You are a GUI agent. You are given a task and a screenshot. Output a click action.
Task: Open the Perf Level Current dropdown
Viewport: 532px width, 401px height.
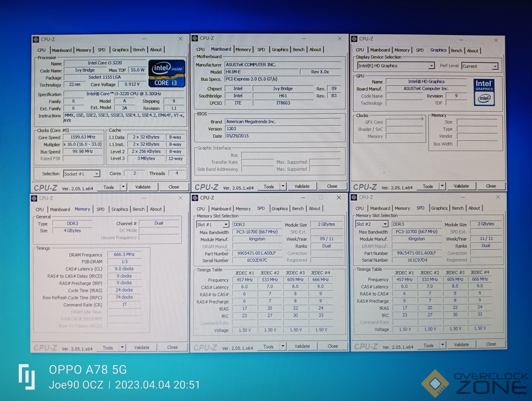pos(495,66)
